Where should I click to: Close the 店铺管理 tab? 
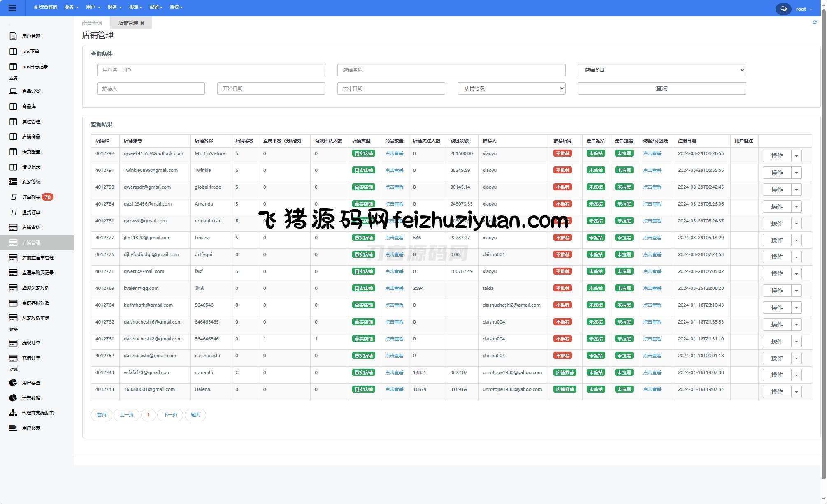pyautogui.click(x=142, y=23)
